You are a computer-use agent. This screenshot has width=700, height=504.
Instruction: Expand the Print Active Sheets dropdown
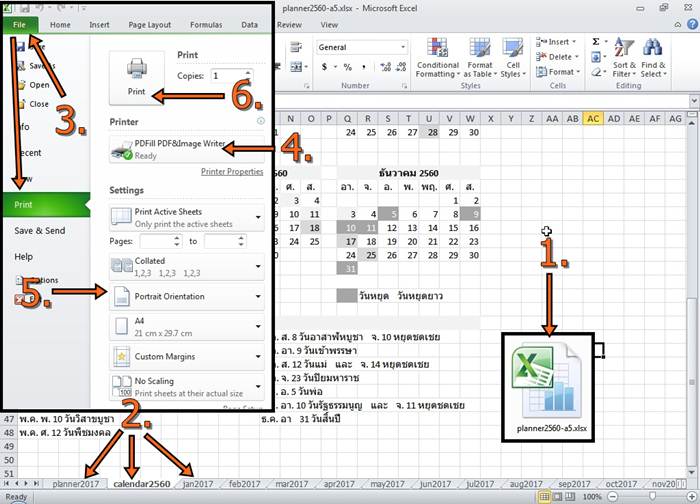[x=187, y=217]
